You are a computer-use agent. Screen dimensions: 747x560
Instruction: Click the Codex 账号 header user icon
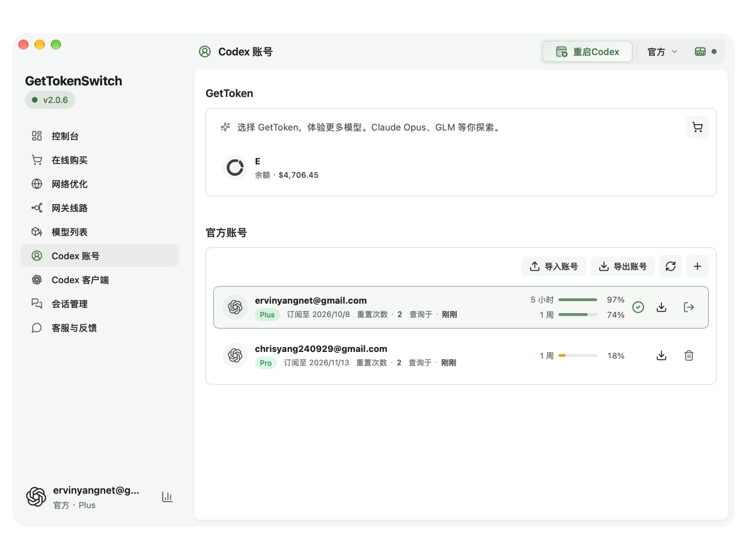205,52
